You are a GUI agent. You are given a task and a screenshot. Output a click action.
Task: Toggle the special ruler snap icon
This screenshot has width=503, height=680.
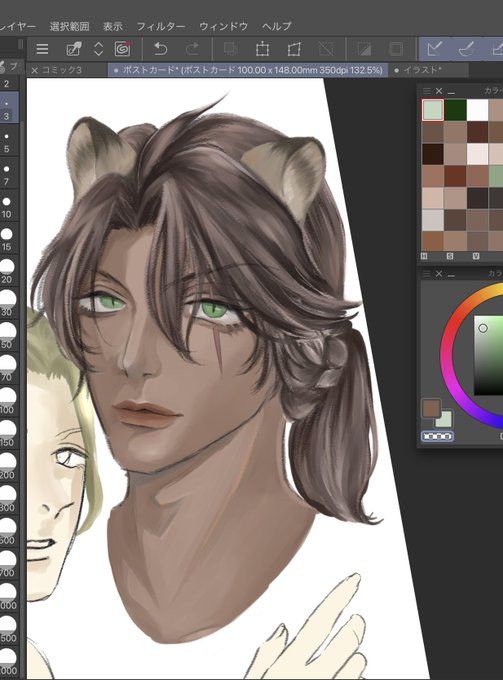click(466, 49)
